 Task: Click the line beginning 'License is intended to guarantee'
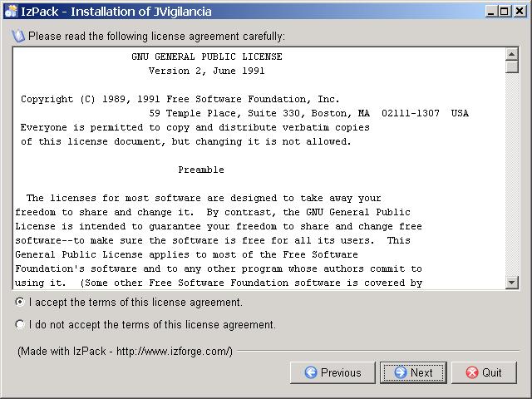(219, 226)
